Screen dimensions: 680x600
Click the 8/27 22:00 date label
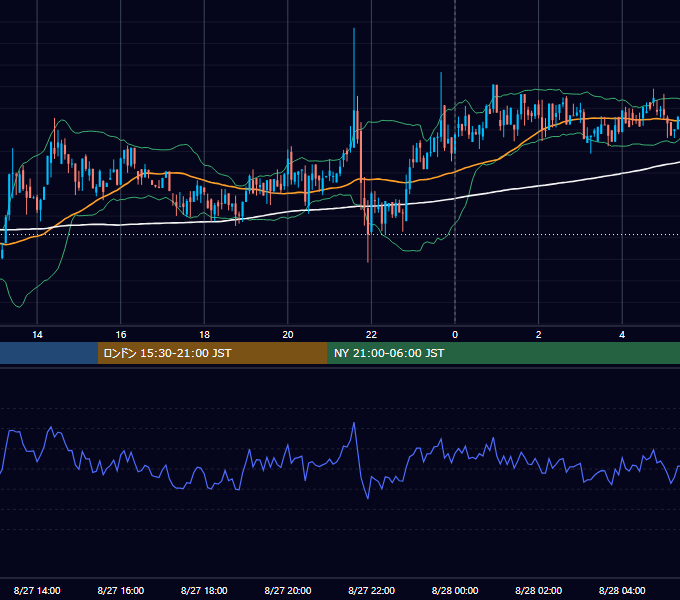[371, 590]
